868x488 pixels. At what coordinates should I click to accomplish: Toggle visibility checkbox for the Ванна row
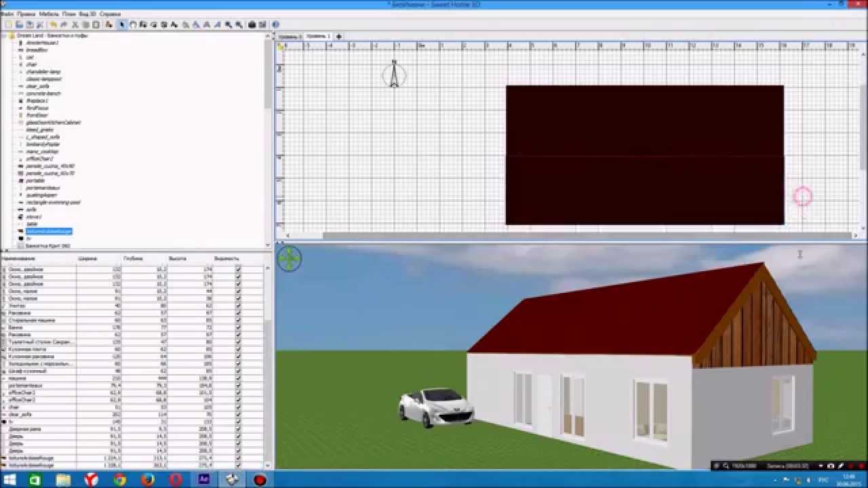point(238,327)
